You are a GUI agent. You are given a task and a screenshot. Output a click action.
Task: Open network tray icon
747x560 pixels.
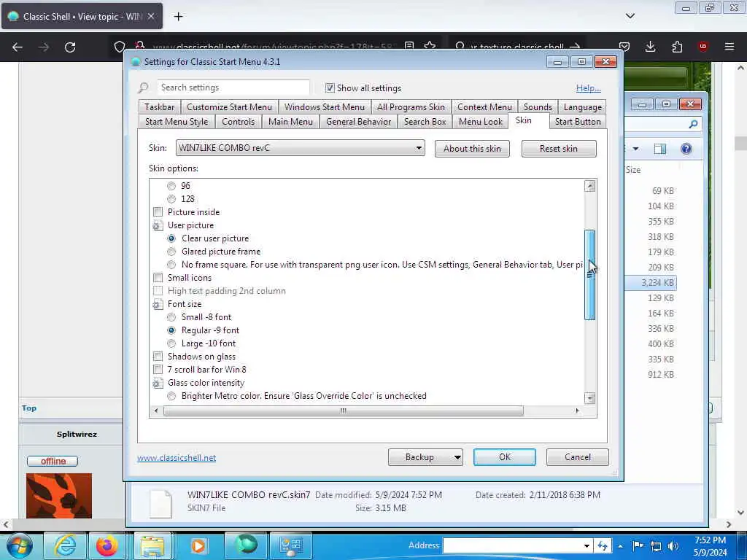click(656, 546)
